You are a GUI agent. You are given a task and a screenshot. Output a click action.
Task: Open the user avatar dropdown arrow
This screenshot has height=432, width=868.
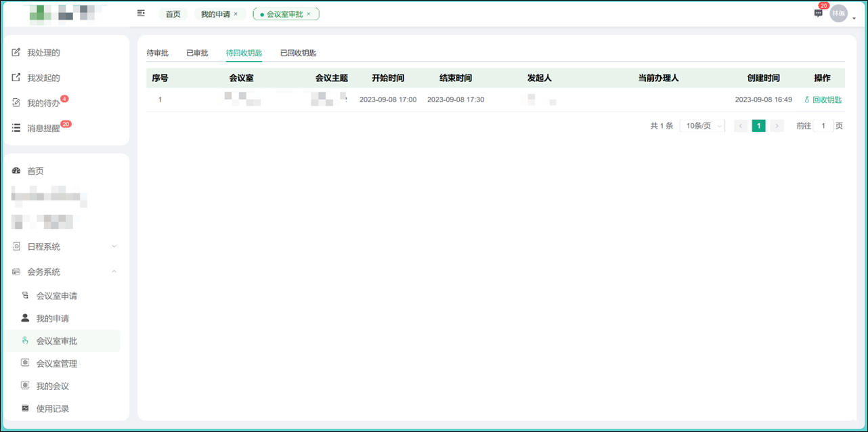tap(852, 18)
